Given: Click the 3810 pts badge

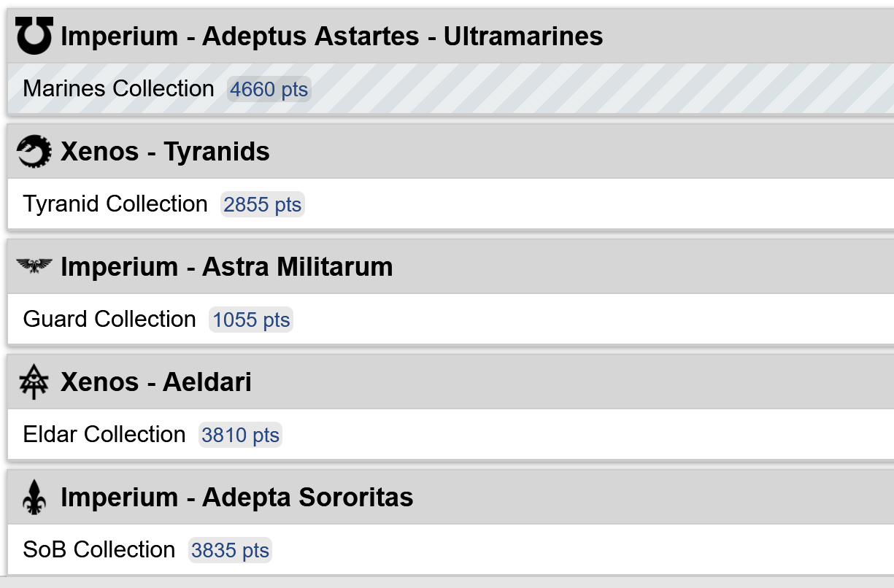Looking at the screenshot, I should (x=241, y=436).
